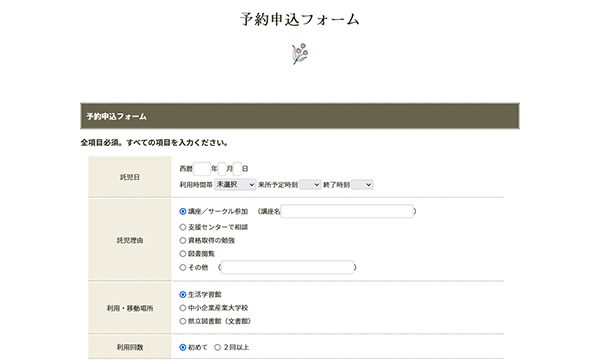Click the 予約申込フォーム section header bar
This screenshot has height=360, width=600.
click(x=300, y=116)
